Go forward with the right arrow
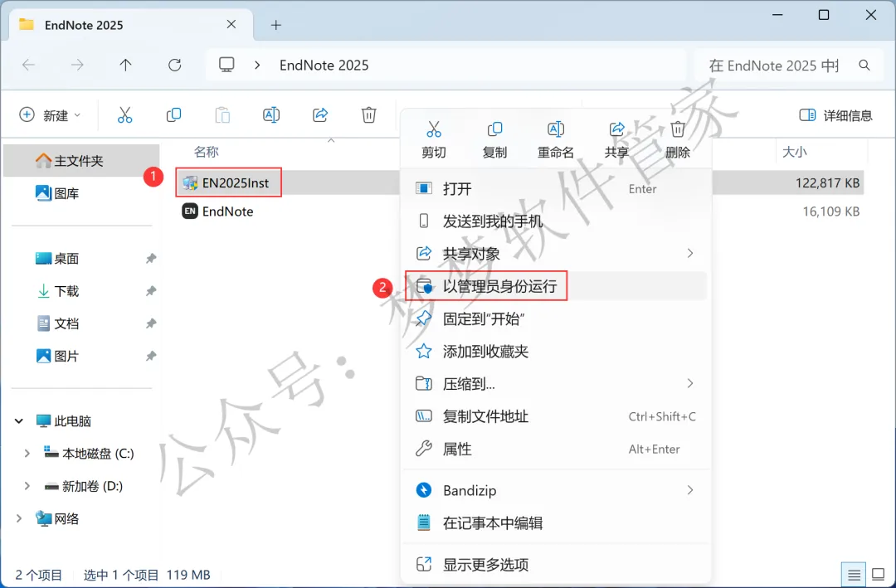This screenshot has width=896, height=588. click(x=77, y=66)
